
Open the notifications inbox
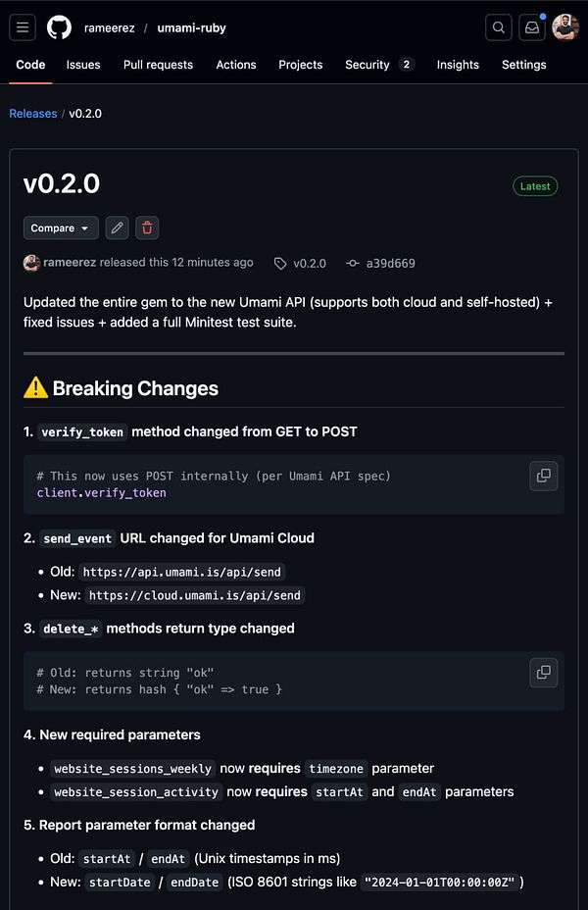tap(530, 27)
